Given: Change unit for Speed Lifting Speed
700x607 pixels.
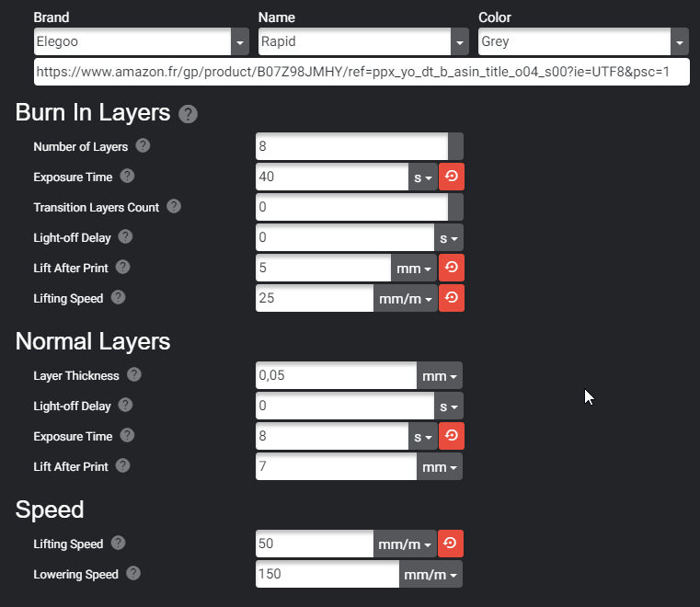Looking at the screenshot, I should (x=405, y=544).
